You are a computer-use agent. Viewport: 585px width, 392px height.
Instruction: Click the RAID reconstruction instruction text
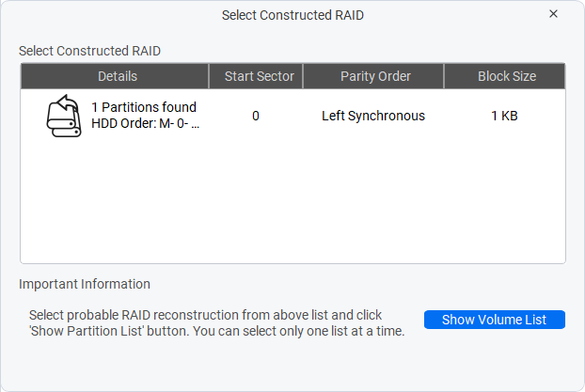[x=216, y=323]
